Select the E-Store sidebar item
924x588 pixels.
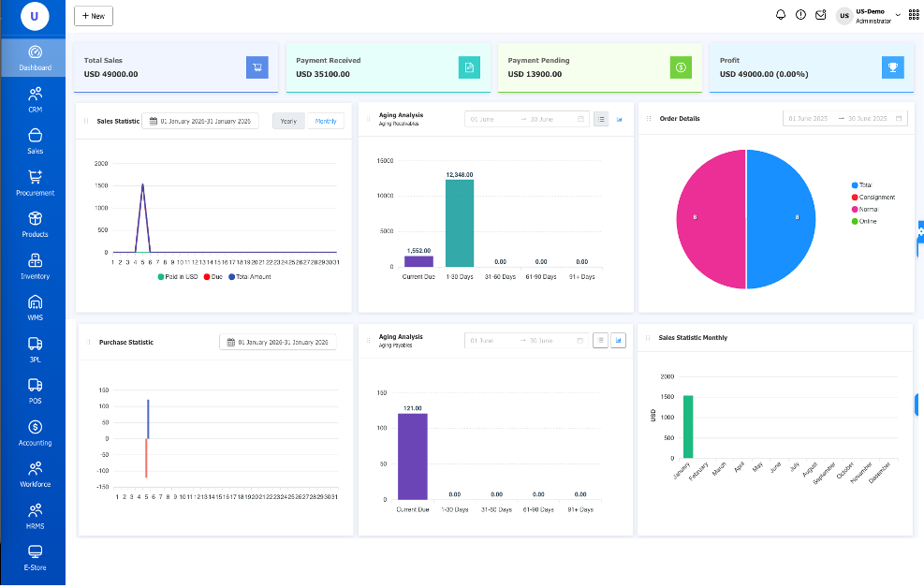click(x=35, y=558)
